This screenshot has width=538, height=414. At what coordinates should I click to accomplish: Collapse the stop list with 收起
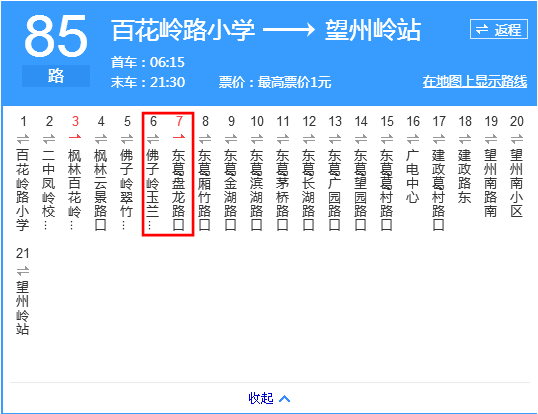pyautogui.click(x=261, y=398)
